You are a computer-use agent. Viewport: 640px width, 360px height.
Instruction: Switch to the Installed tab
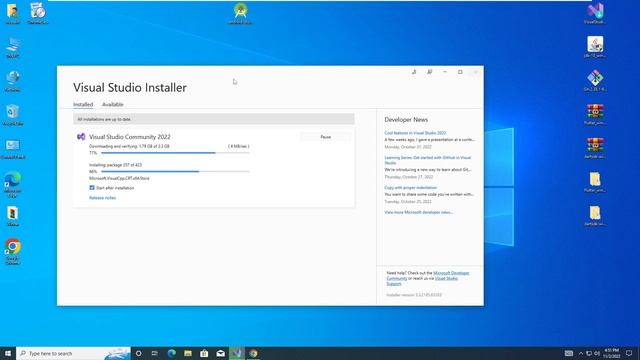point(83,104)
